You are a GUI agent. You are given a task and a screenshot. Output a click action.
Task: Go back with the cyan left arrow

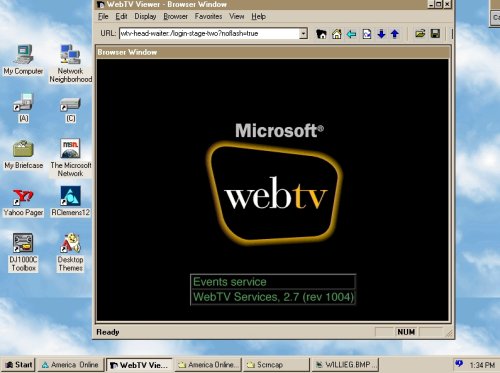click(x=352, y=34)
